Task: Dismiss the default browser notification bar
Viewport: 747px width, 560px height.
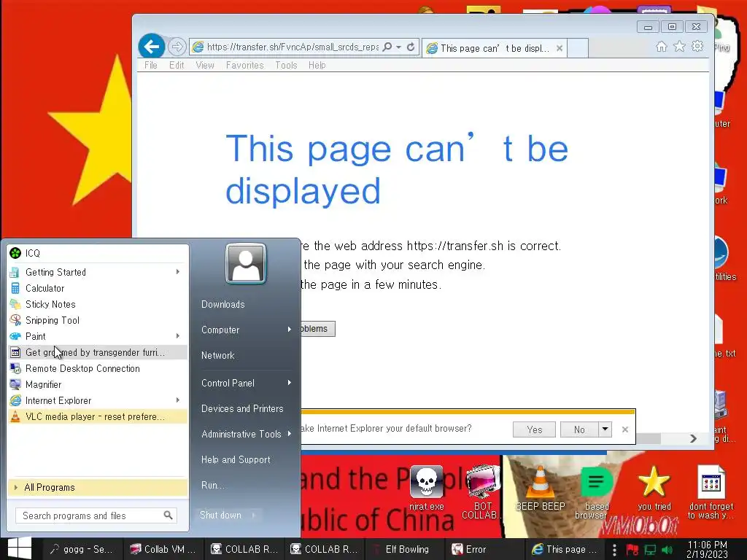Action: (x=625, y=429)
